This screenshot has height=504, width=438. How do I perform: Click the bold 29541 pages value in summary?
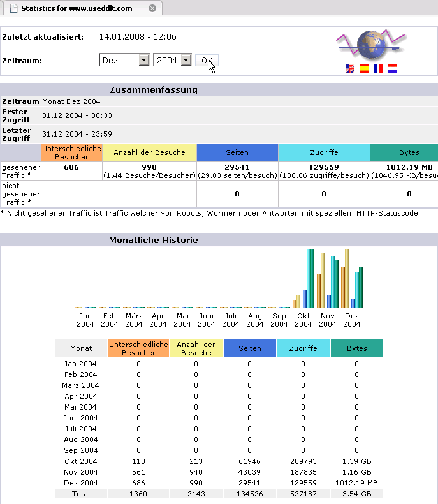point(237,167)
